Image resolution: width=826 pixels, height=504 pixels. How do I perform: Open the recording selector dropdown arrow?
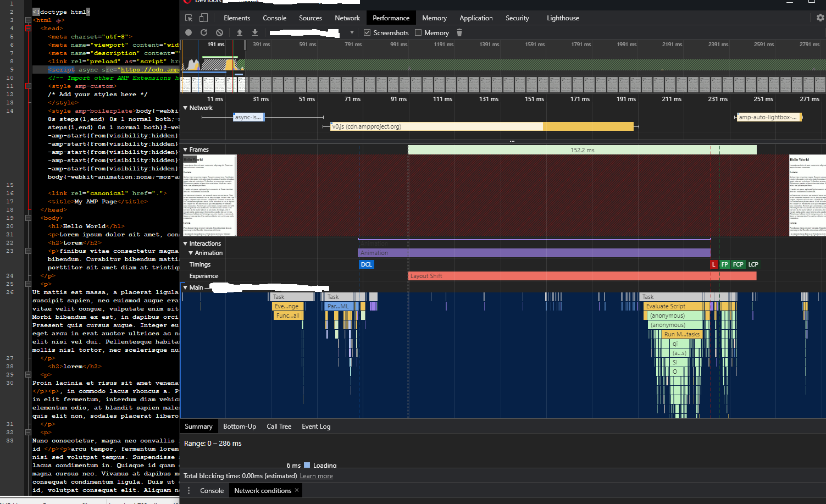point(352,32)
